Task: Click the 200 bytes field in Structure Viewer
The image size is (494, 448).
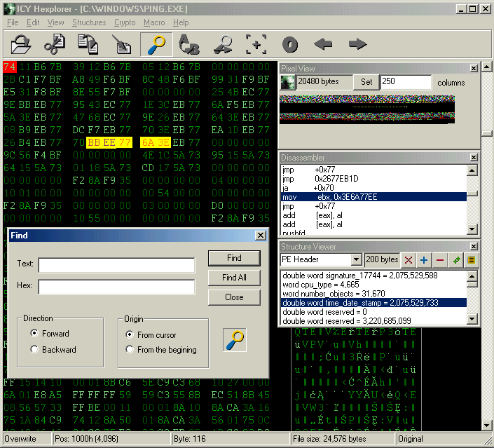Action: 382,260
